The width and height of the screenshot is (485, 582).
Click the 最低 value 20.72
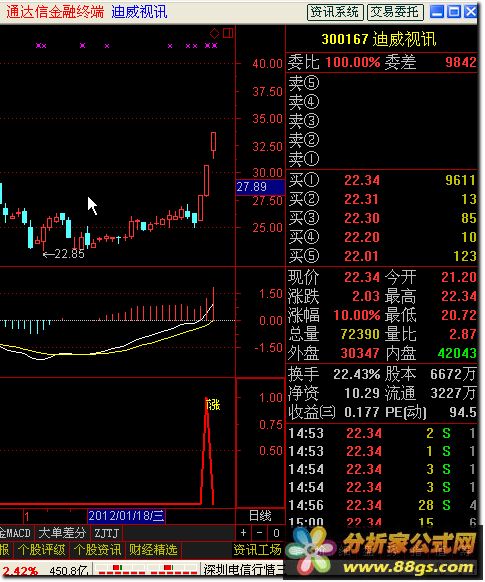click(459, 315)
